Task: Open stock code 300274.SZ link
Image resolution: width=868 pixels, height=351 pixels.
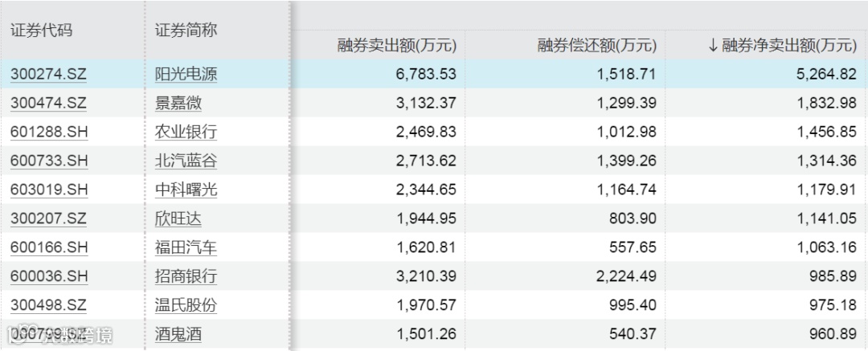Action: pos(49,75)
